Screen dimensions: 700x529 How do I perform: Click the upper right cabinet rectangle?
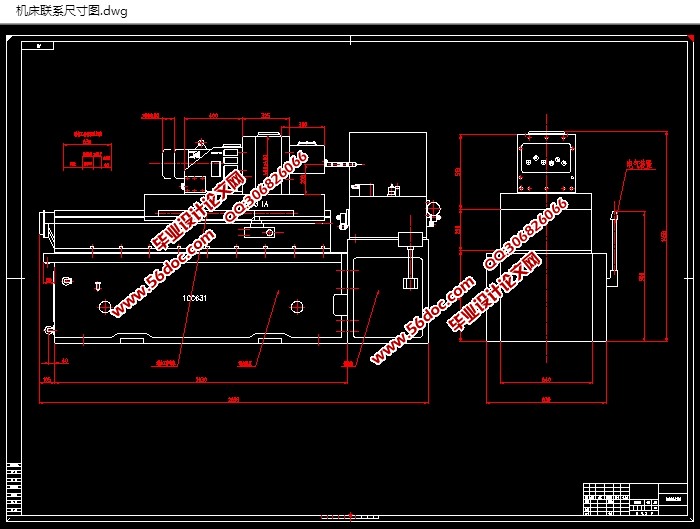pos(388,163)
